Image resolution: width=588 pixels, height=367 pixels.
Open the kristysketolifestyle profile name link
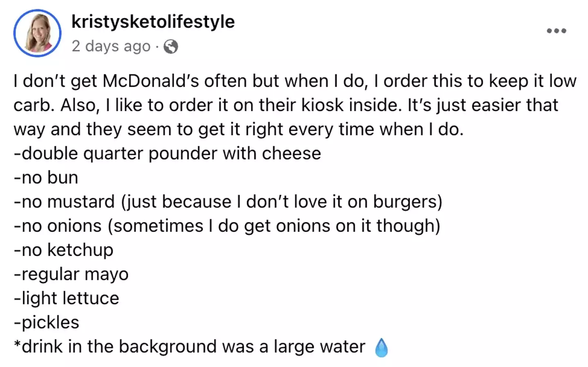point(153,22)
